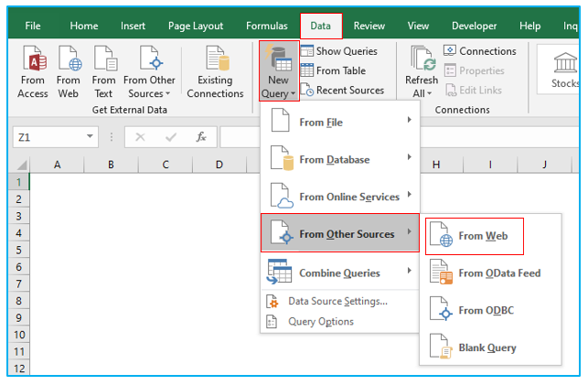Switch to the Developer tab
This screenshot has width=588, height=385.
(474, 26)
